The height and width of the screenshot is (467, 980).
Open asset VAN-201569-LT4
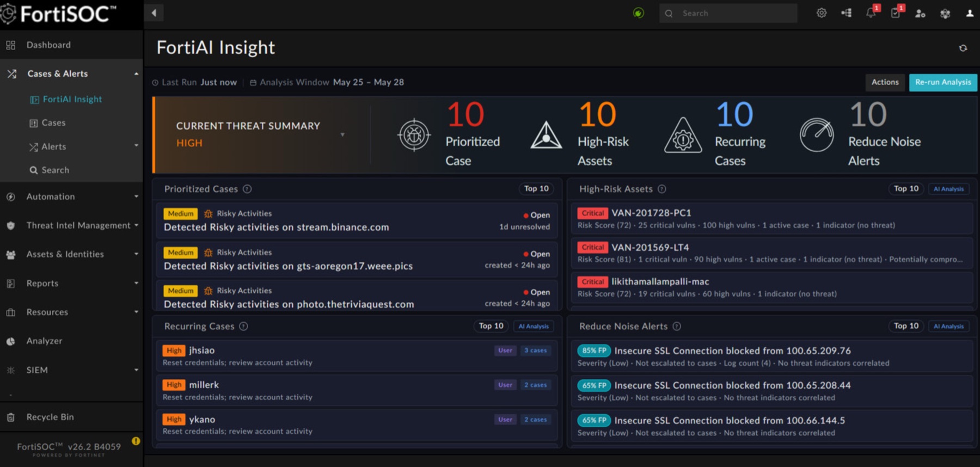tap(772, 253)
